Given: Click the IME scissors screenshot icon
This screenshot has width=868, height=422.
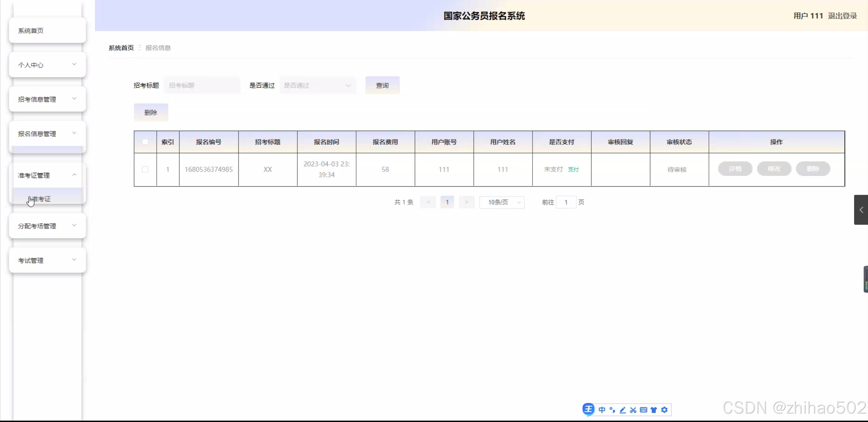Looking at the screenshot, I should (x=633, y=410).
